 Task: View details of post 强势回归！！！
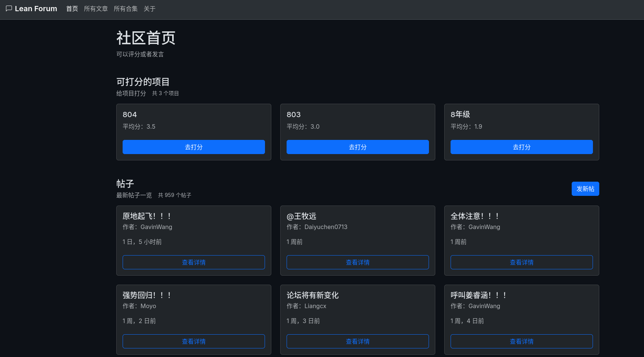[194, 341]
